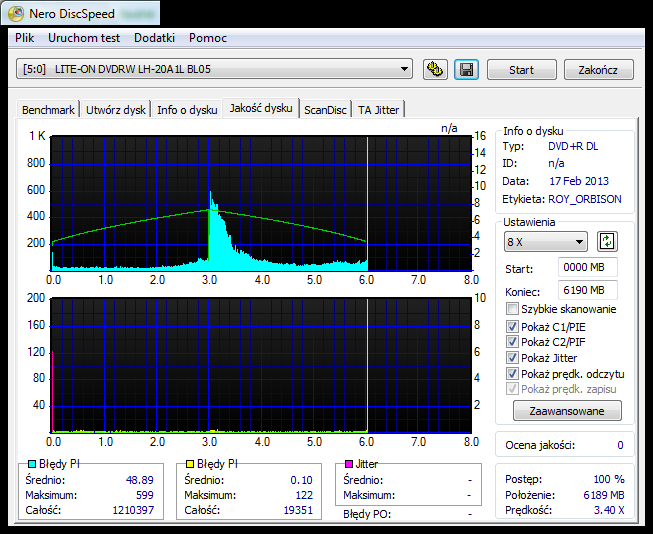Screen dimensions: 653x534
Task: Switch to the TA Jitter tab
Action: (x=379, y=110)
